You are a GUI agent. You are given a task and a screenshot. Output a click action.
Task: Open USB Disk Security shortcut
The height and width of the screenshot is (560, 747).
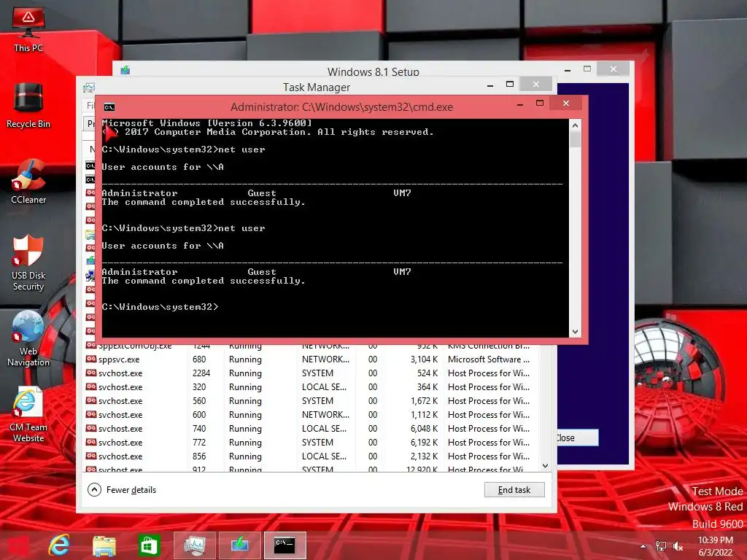(28, 262)
